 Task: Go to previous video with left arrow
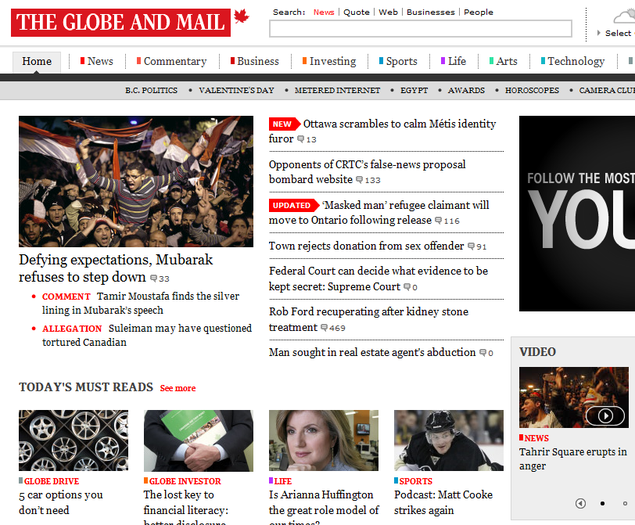(x=580, y=503)
